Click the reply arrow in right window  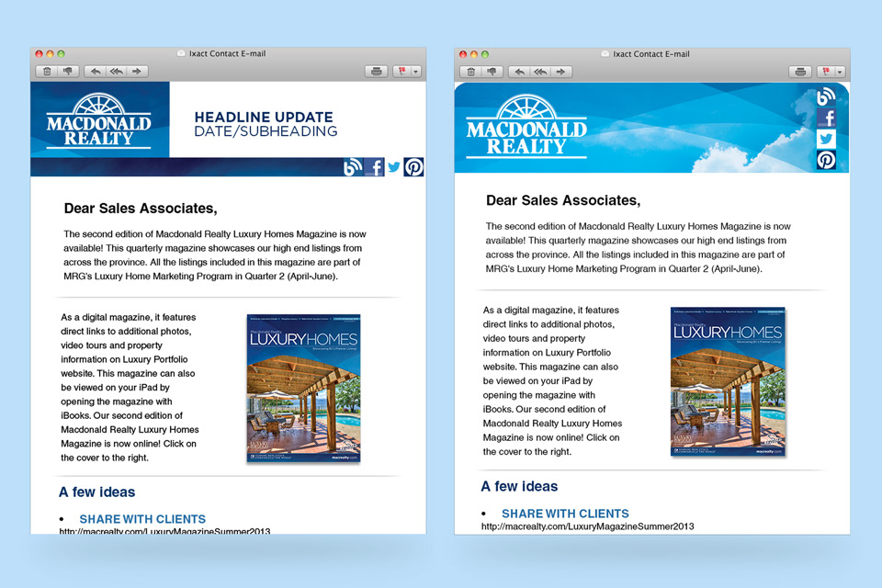pyautogui.click(x=520, y=72)
